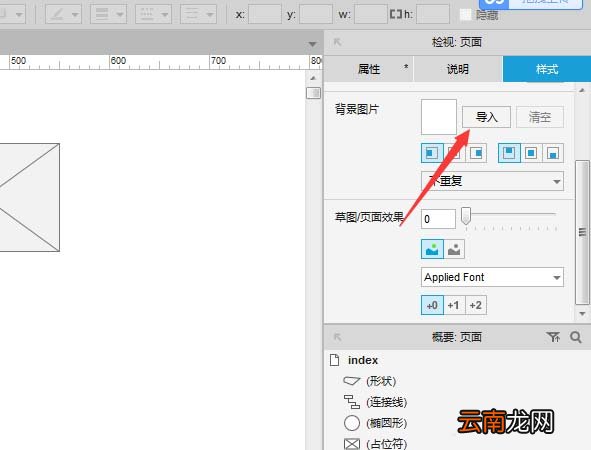Screen dimensions: 591x450
Task: Click the style panel scroll down arrow
Action: click(x=582, y=314)
